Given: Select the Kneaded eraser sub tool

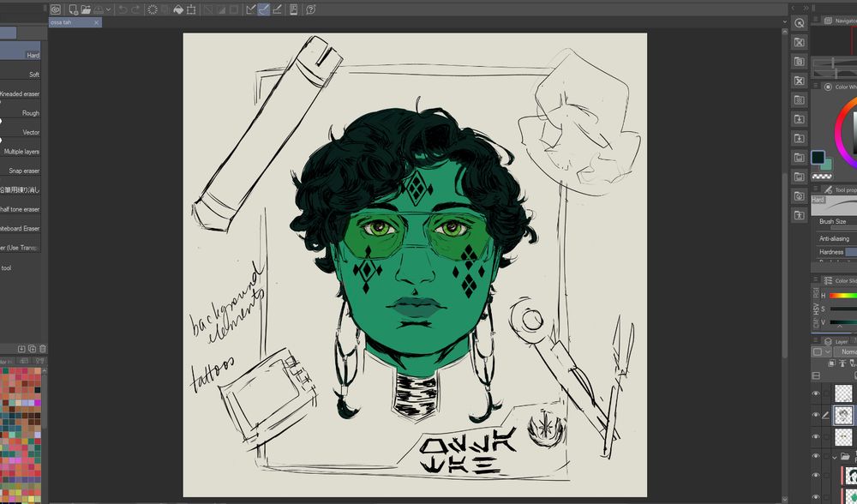Looking at the screenshot, I should 21,93.
